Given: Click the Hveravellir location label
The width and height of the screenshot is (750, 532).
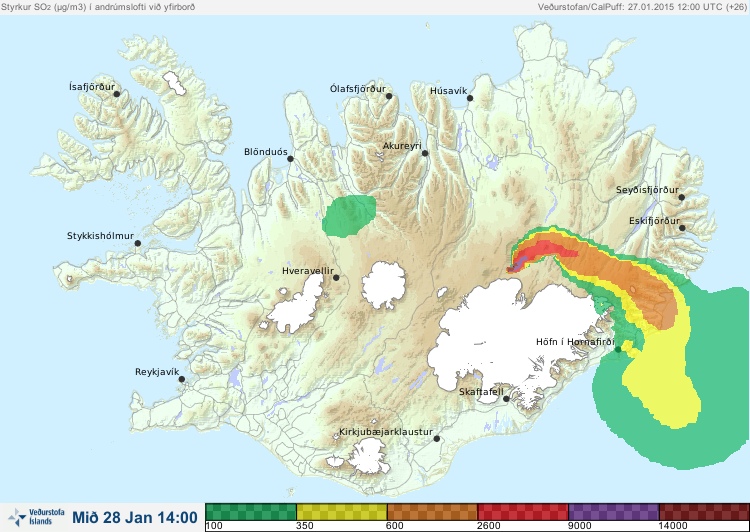Looking at the screenshot, I should [x=308, y=271].
